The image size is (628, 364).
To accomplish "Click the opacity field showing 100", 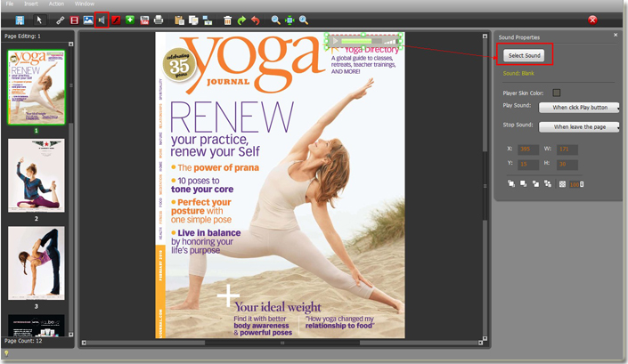I will (x=575, y=184).
